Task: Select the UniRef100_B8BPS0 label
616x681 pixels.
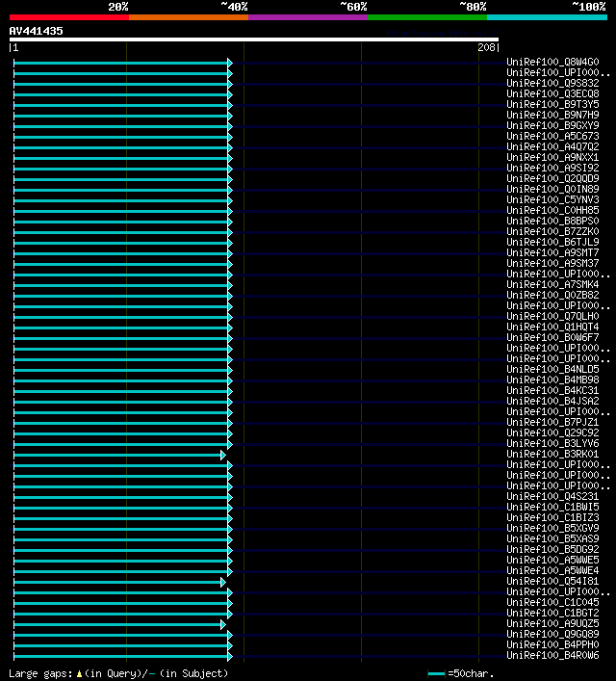Action: click(x=552, y=222)
